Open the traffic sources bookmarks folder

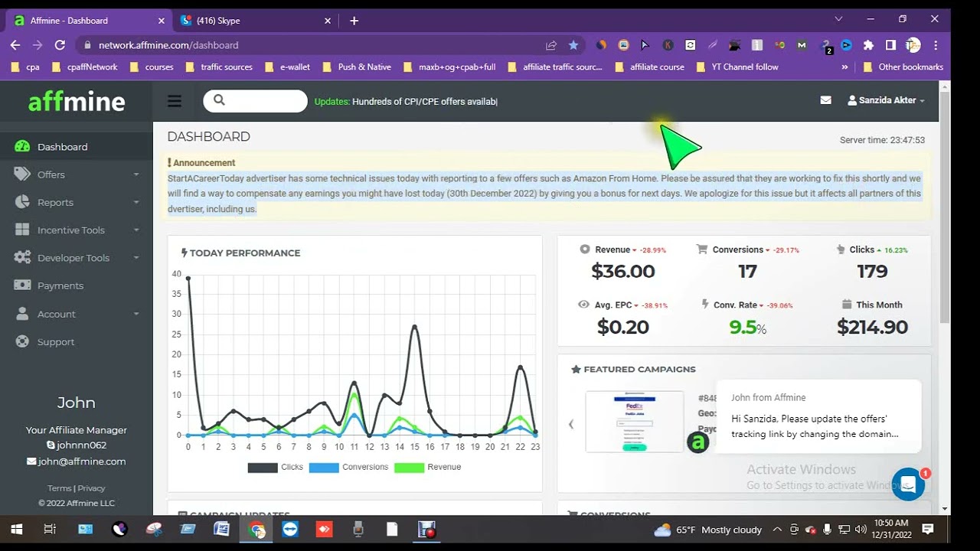(219, 67)
